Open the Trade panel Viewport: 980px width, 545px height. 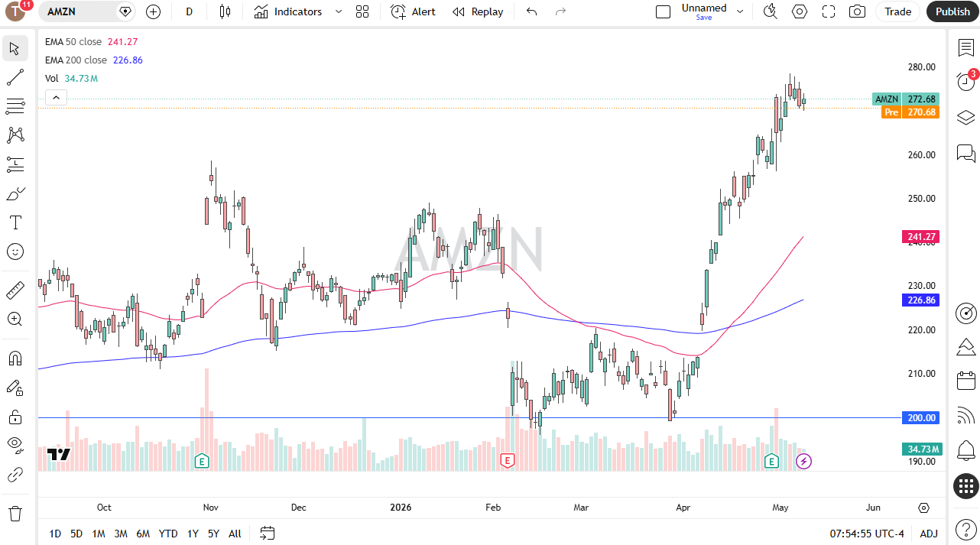898,11
